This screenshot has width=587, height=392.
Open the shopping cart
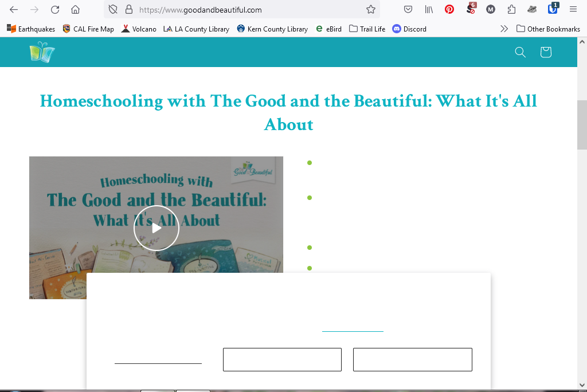click(x=546, y=52)
